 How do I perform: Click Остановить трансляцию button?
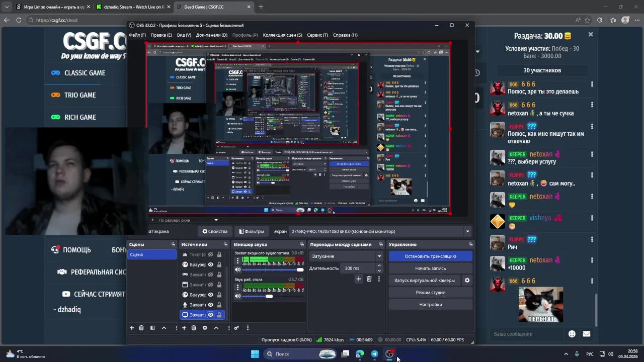click(x=430, y=256)
